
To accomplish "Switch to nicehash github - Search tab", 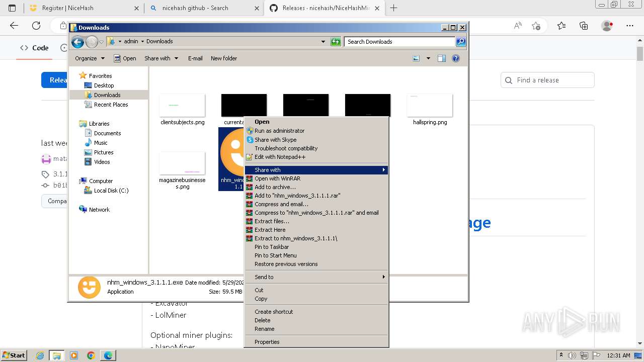I will click(x=203, y=8).
